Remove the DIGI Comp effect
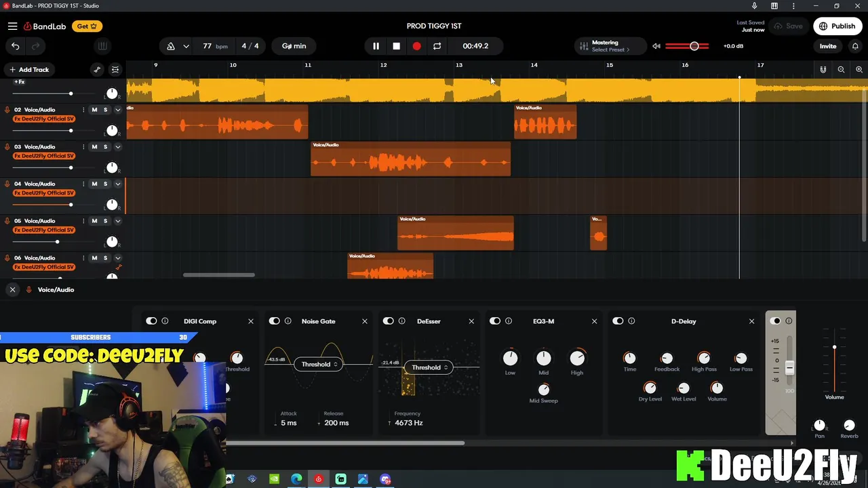This screenshot has height=488, width=868. click(251, 321)
